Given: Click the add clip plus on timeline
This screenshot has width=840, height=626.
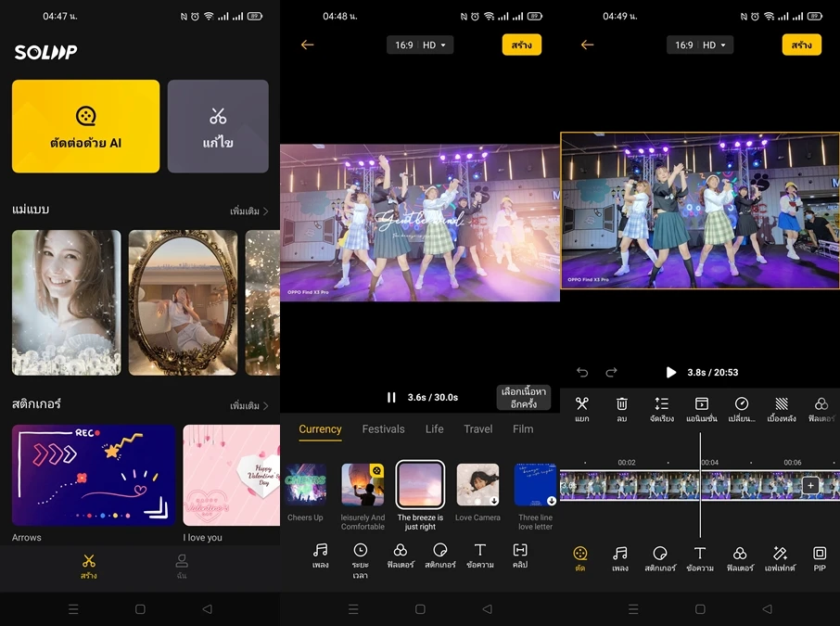Looking at the screenshot, I should 810,485.
